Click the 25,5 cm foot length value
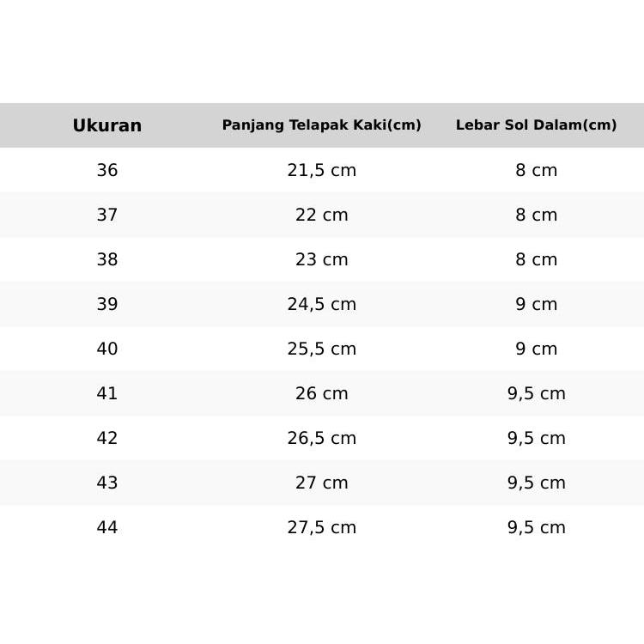This screenshot has height=644, width=644. tap(322, 349)
